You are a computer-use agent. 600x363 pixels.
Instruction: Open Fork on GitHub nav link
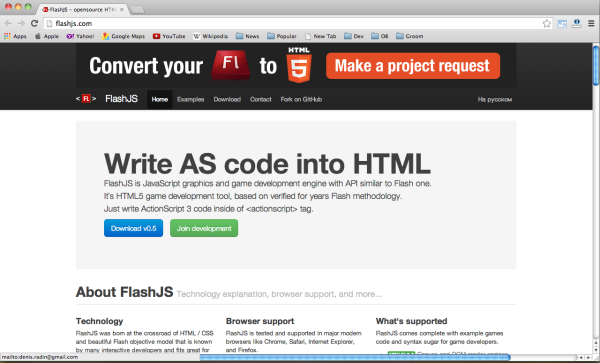pos(301,99)
